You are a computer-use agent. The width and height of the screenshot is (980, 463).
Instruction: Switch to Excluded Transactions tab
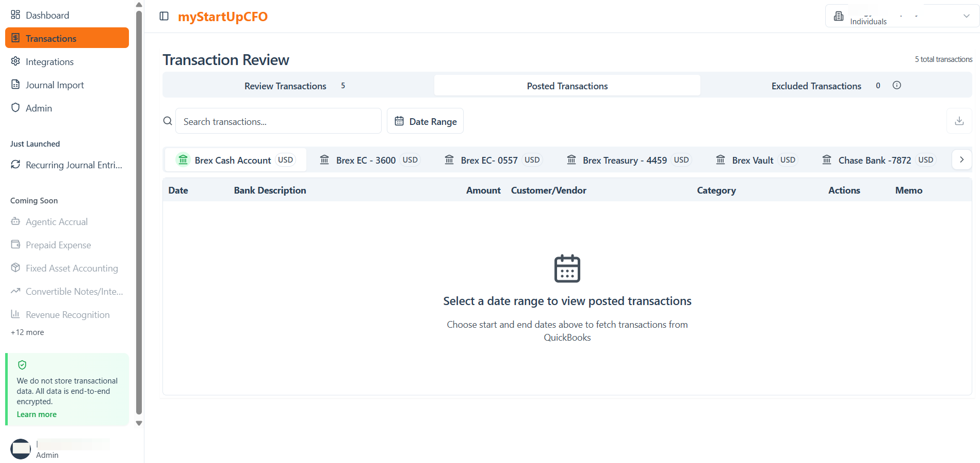point(836,86)
